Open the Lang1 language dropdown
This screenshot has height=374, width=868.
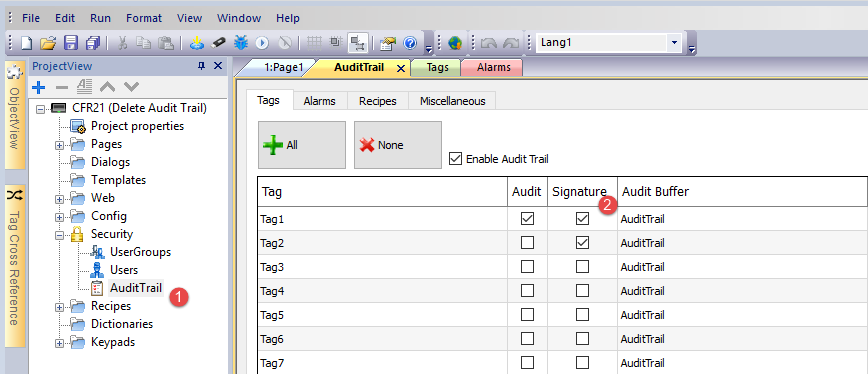[674, 43]
